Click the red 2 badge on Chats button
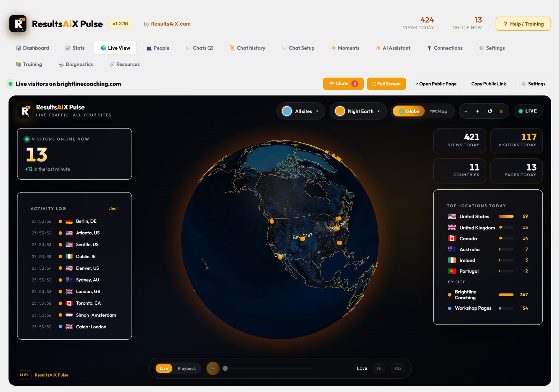The width and height of the screenshot is (559, 392). pyautogui.click(x=355, y=84)
